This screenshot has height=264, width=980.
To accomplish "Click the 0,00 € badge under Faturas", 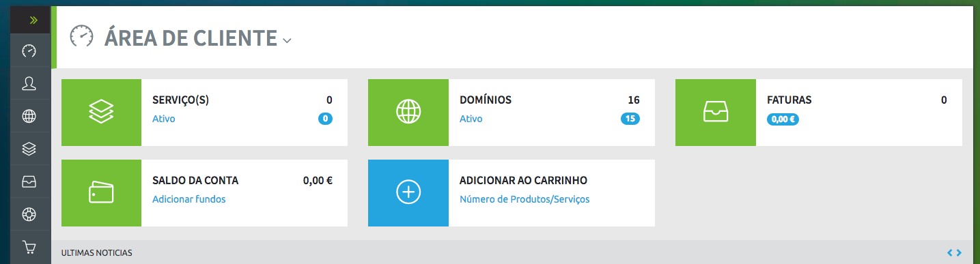I will tap(783, 119).
